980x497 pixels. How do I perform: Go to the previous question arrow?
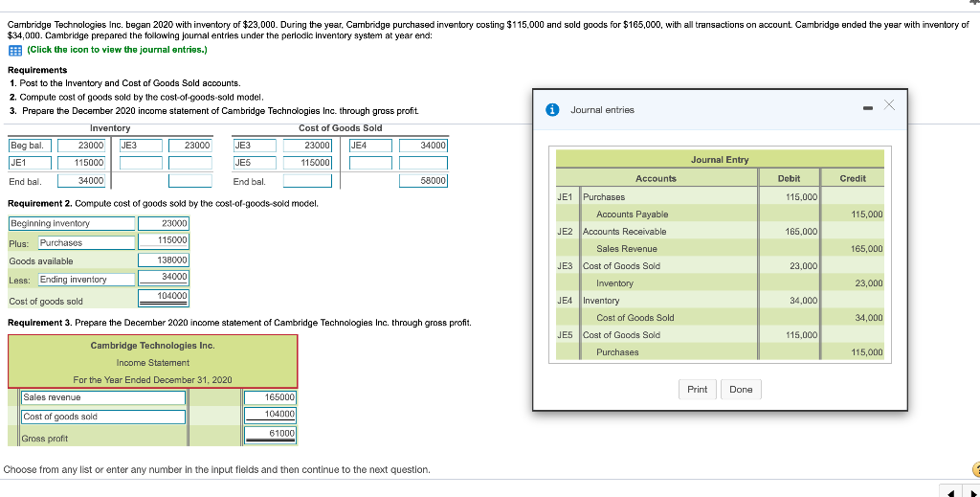coord(952,492)
